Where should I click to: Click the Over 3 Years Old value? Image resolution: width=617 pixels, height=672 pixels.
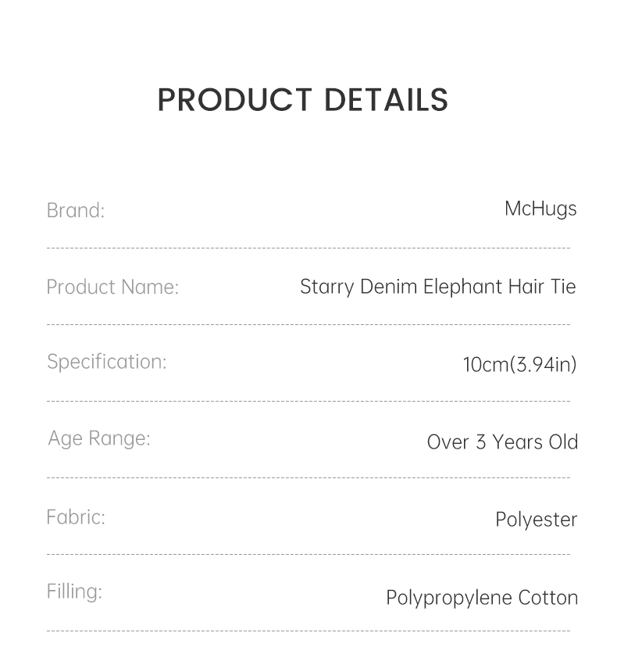click(502, 441)
